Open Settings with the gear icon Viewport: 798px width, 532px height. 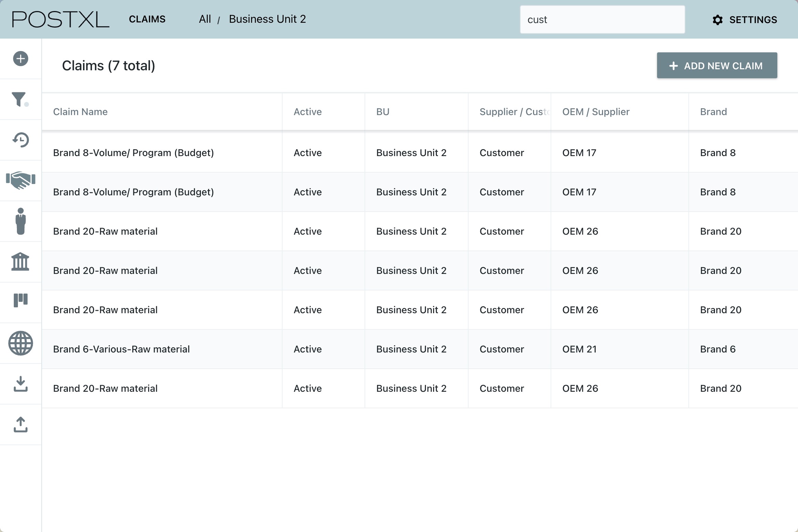point(745,20)
